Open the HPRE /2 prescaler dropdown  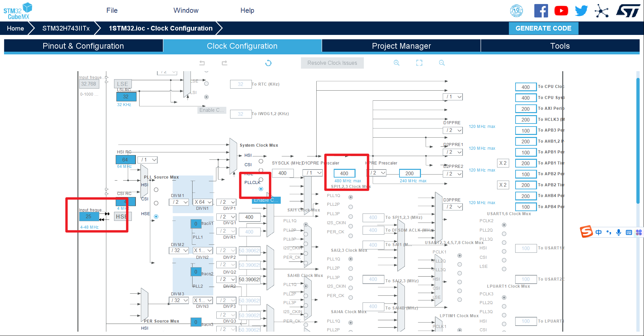tap(377, 173)
